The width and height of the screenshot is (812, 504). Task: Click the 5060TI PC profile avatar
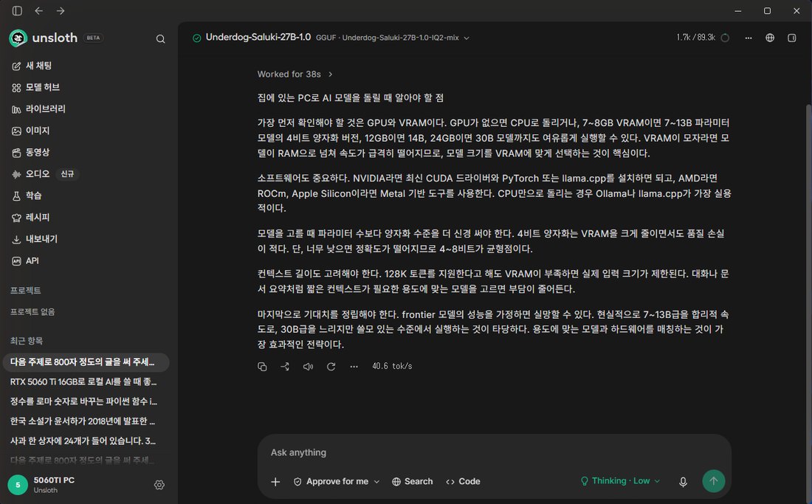(18, 485)
